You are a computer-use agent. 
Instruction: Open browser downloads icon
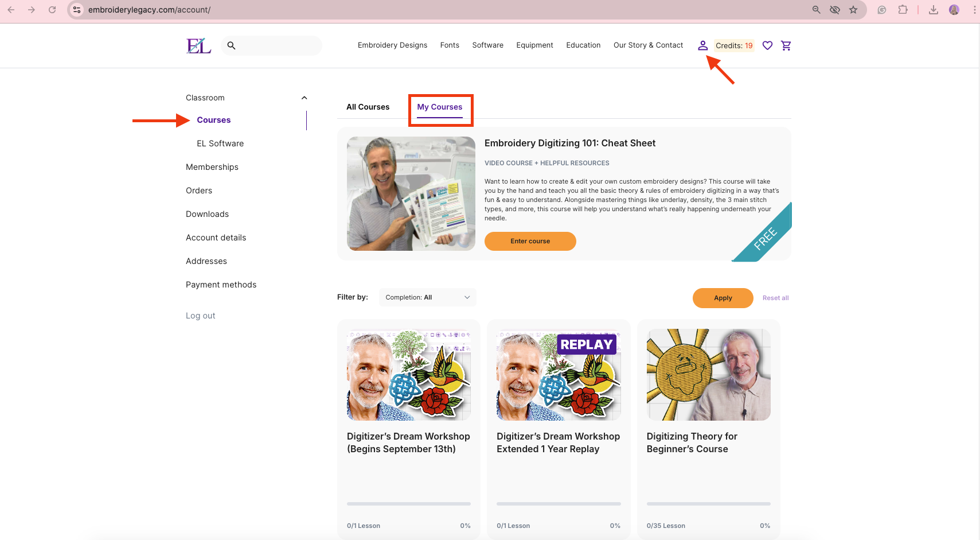[934, 10]
